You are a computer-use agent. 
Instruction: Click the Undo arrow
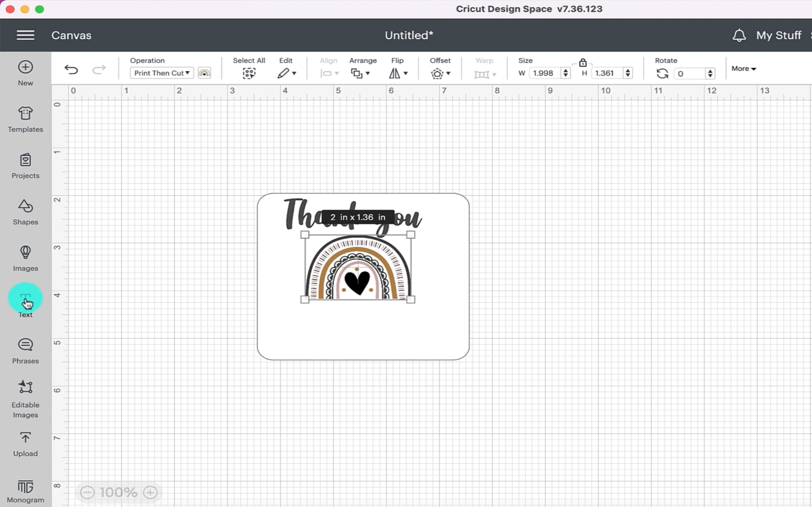[71, 69]
